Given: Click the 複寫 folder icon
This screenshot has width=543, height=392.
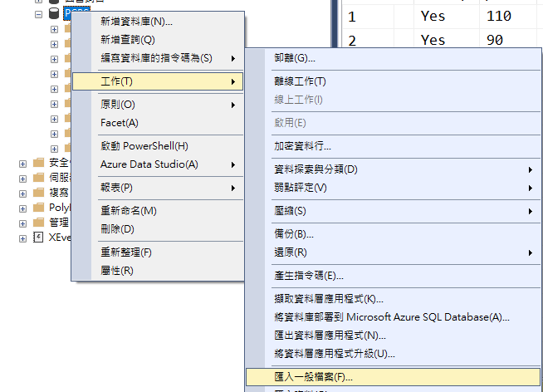Looking at the screenshot, I should [38, 192].
